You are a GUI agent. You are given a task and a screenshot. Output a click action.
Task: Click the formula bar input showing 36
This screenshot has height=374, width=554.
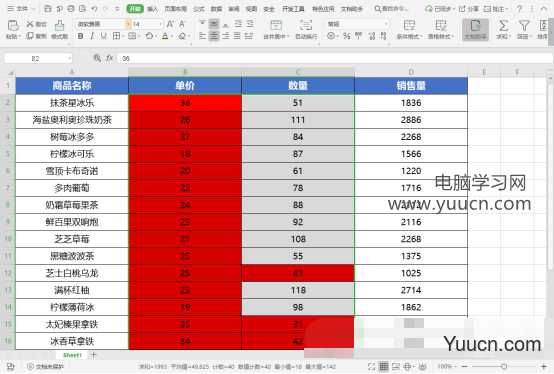pyautogui.click(x=334, y=58)
